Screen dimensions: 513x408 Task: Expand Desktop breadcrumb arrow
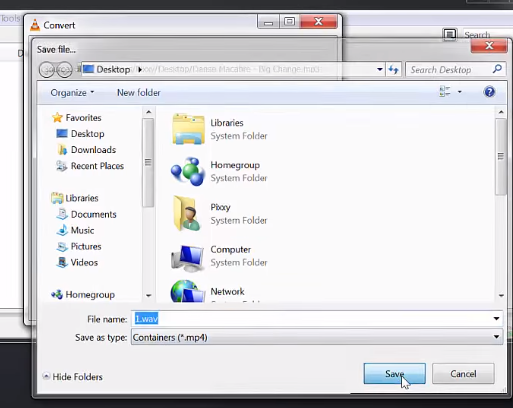(140, 69)
